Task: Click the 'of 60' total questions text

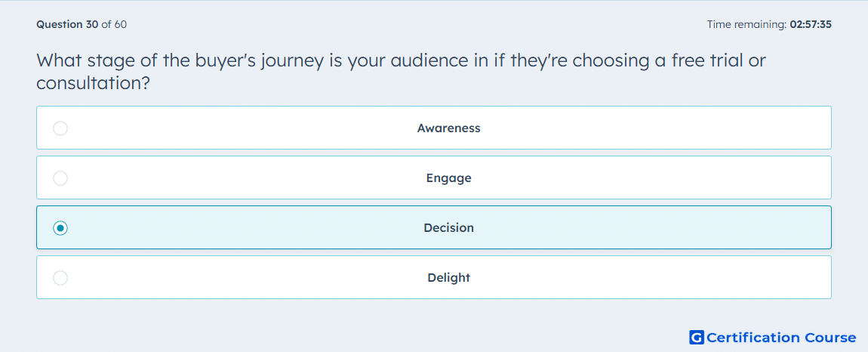Action: pos(114,24)
